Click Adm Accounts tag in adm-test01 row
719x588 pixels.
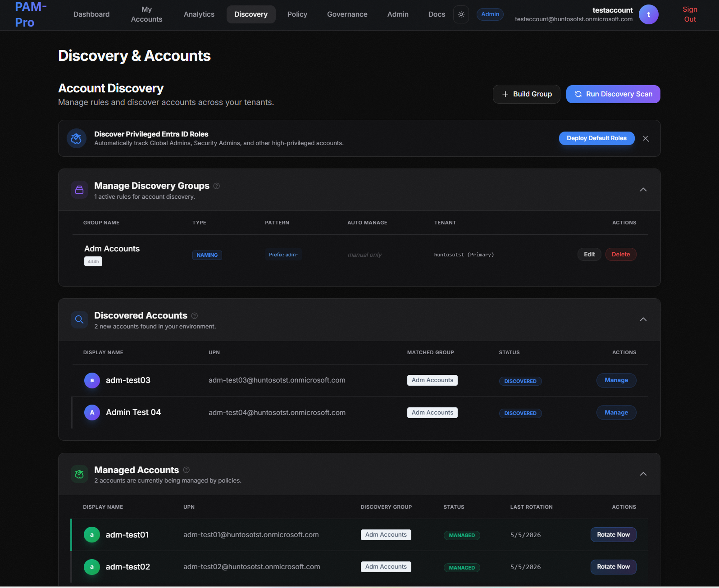pyautogui.click(x=386, y=535)
